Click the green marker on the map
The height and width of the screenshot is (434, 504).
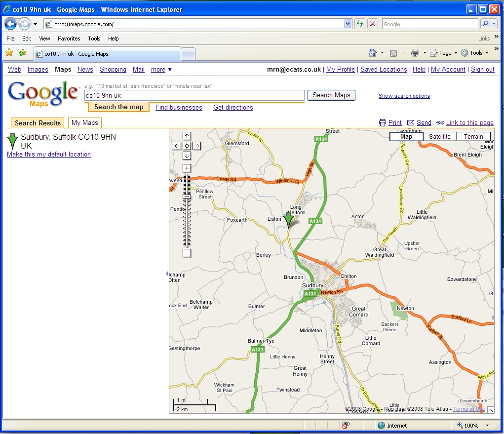288,219
